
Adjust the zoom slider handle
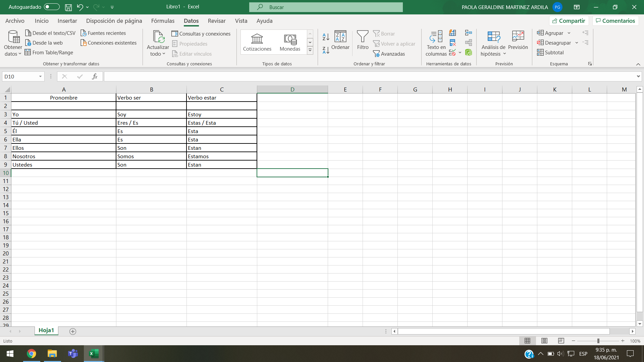click(x=598, y=341)
